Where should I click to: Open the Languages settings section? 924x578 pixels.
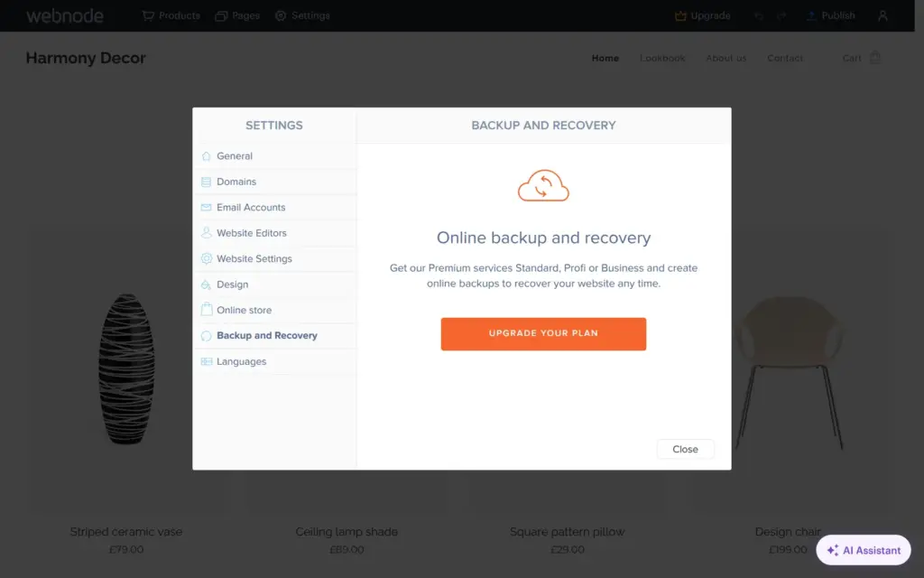pos(274,361)
